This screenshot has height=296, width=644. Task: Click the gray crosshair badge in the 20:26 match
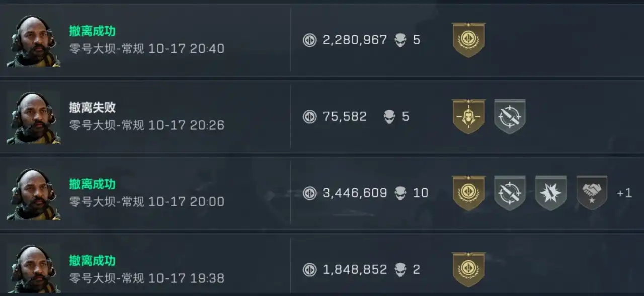pos(510,116)
